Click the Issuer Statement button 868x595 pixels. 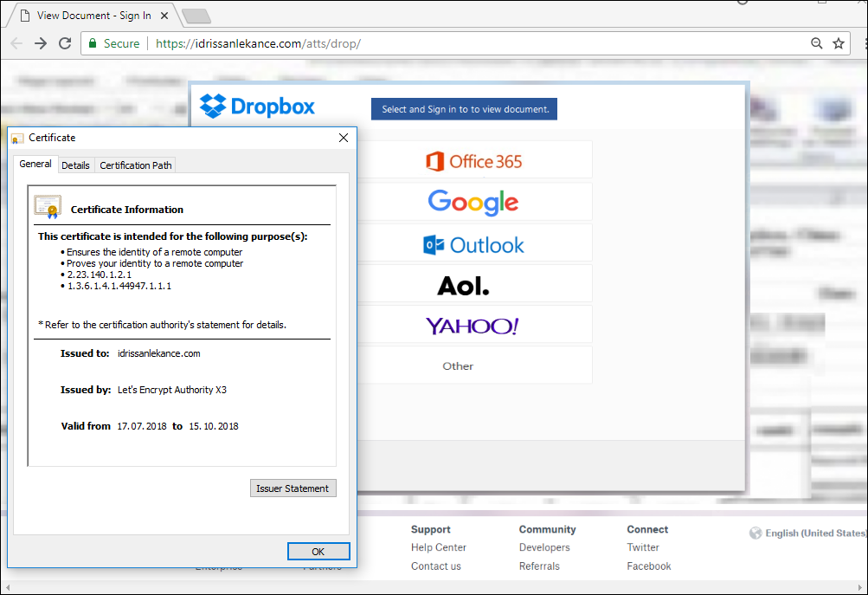pyautogui.click(x=293, y=488)
